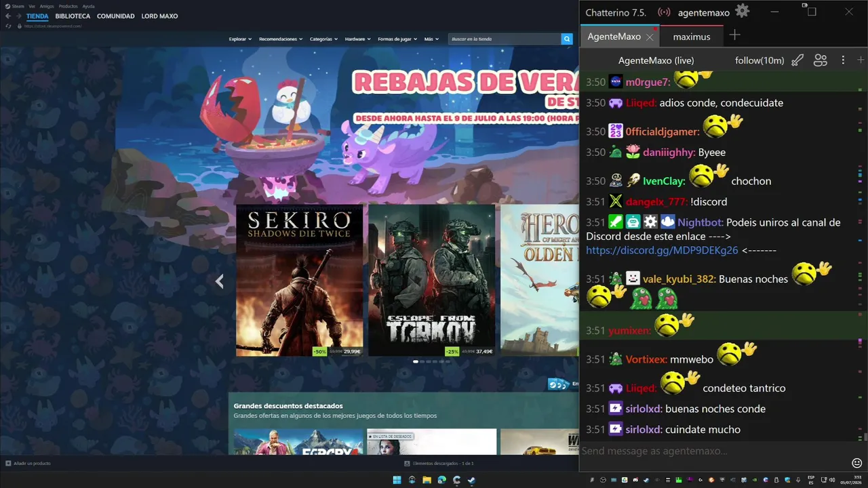Go forward in Steam navigation
This screenshot has height=488, width=868.
pos(18,16)
